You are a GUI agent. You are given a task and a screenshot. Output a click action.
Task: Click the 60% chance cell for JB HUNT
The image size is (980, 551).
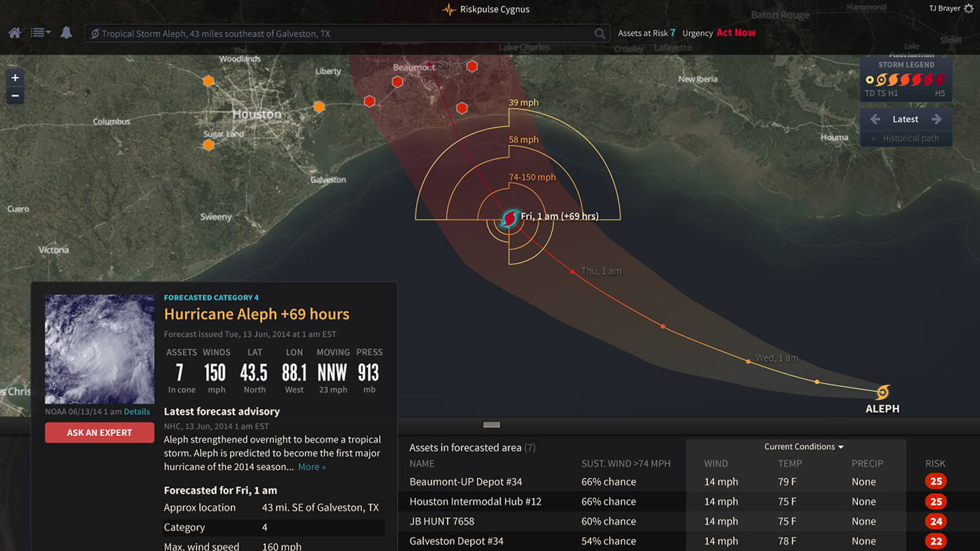coord(608,521)
